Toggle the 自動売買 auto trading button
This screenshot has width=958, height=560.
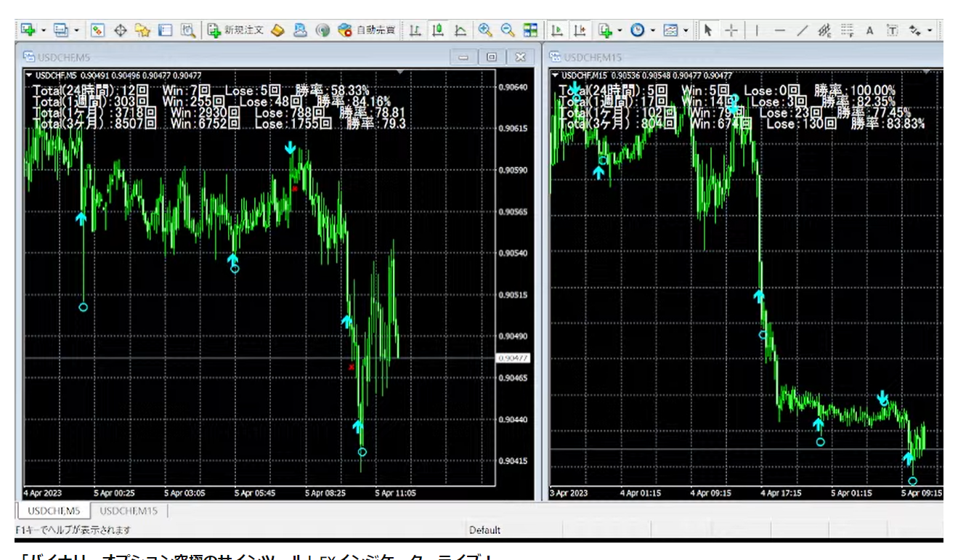[x=367, y=31]
